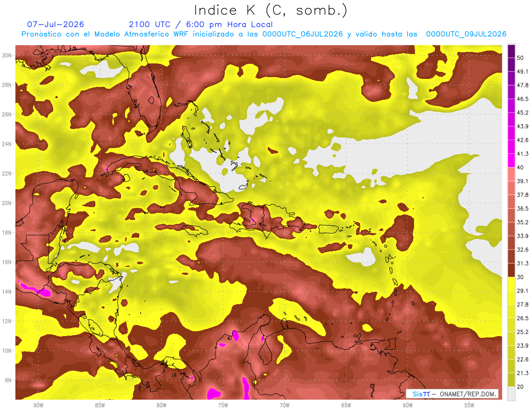The height and width of the screenshot is (411, 532).
Task: Click the latitude label '14N'
Action: point(8,291)
